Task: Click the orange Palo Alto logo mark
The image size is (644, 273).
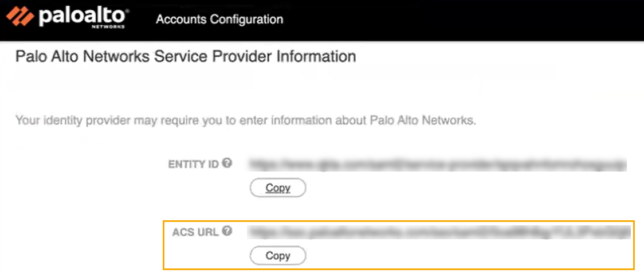Action: pos(20,19)
